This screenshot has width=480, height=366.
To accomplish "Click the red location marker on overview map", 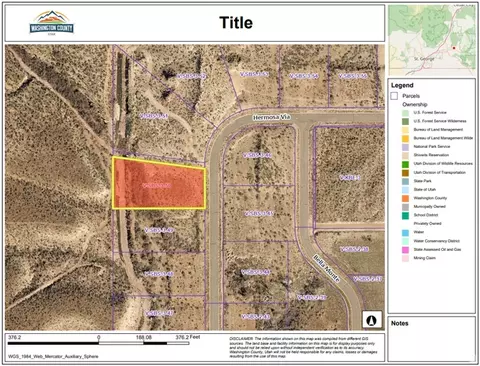I will pyautogui.click(x=454, y=48).
